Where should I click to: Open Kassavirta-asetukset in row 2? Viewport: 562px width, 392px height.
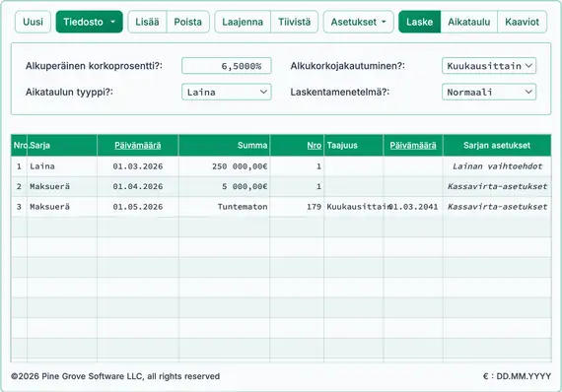[497, 186]
